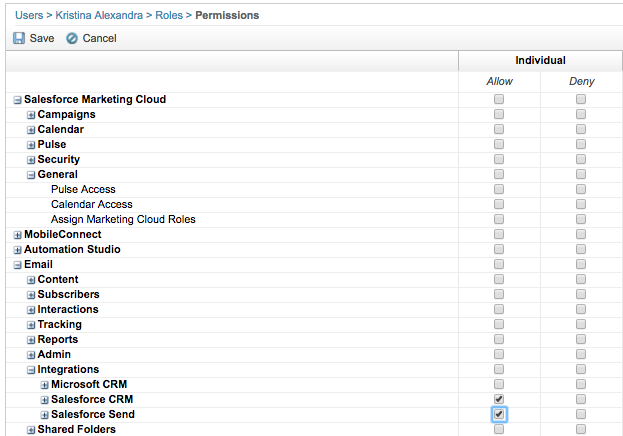Check Deny for Salesforce Send
The width and height of the screenshot is (623, 436).
tap(581, 414)
